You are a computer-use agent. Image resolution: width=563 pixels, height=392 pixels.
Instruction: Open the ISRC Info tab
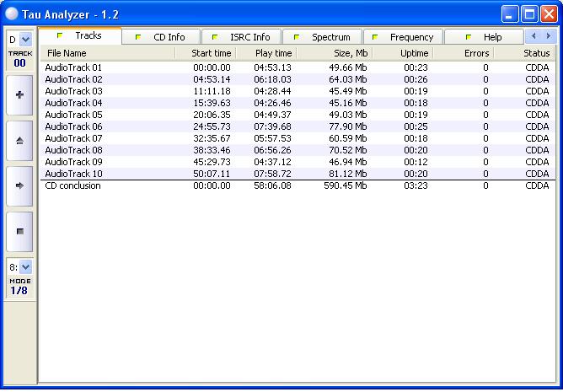click(x=244, y=37)
